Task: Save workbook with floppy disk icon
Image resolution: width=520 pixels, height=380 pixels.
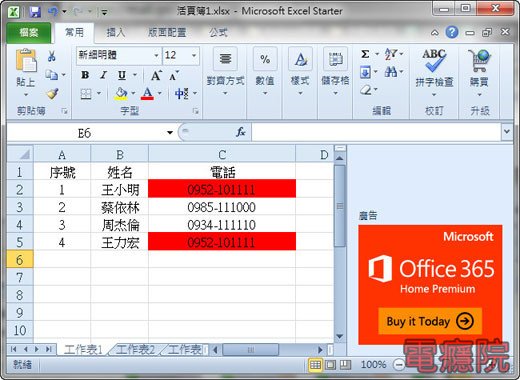Action: pyautogui.click(x=35, y=12)
